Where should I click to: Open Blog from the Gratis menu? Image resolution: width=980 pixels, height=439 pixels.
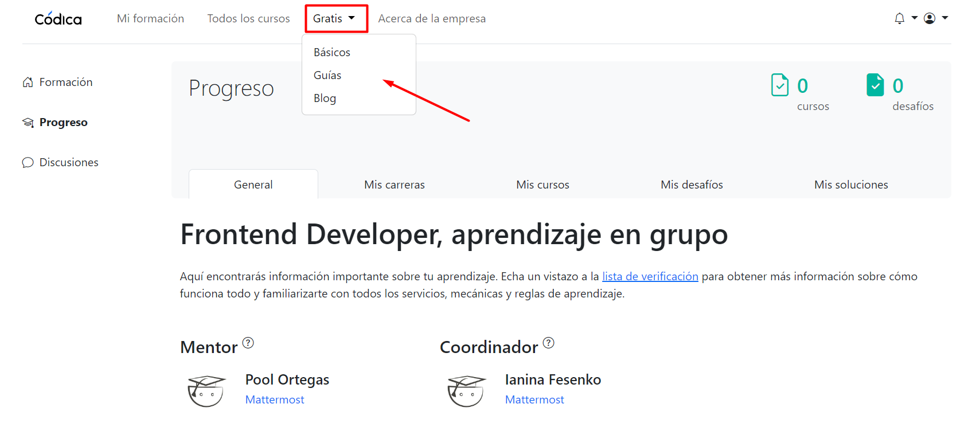(325, 98)
